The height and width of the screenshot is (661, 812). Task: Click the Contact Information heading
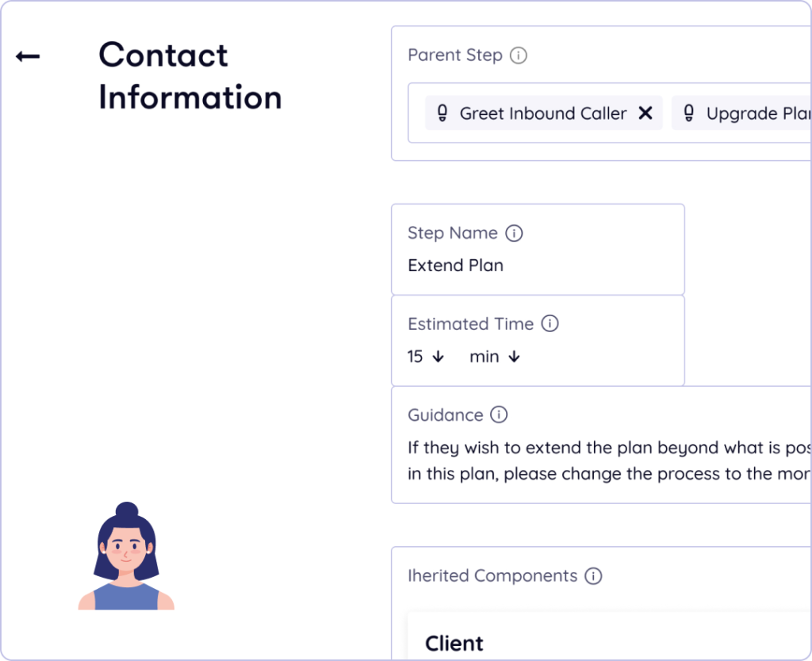190,76
